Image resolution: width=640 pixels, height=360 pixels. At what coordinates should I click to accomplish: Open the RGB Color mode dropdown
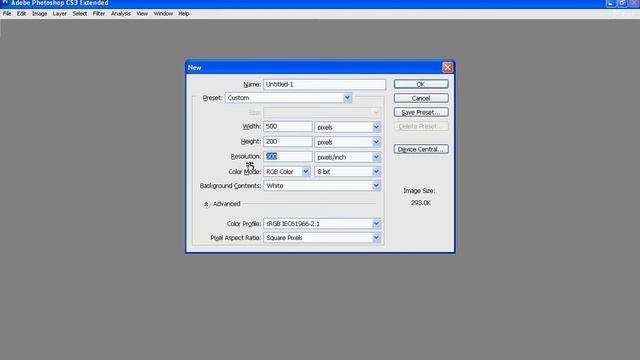point(287,172)
